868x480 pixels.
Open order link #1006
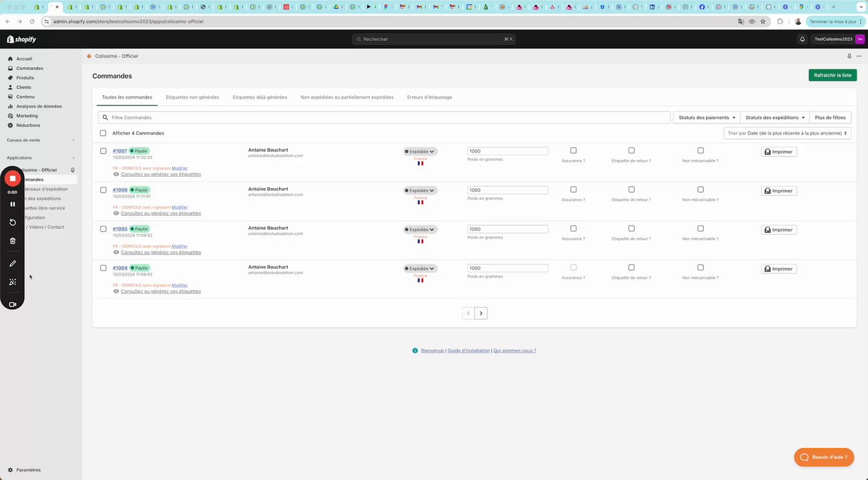[120, 190]
